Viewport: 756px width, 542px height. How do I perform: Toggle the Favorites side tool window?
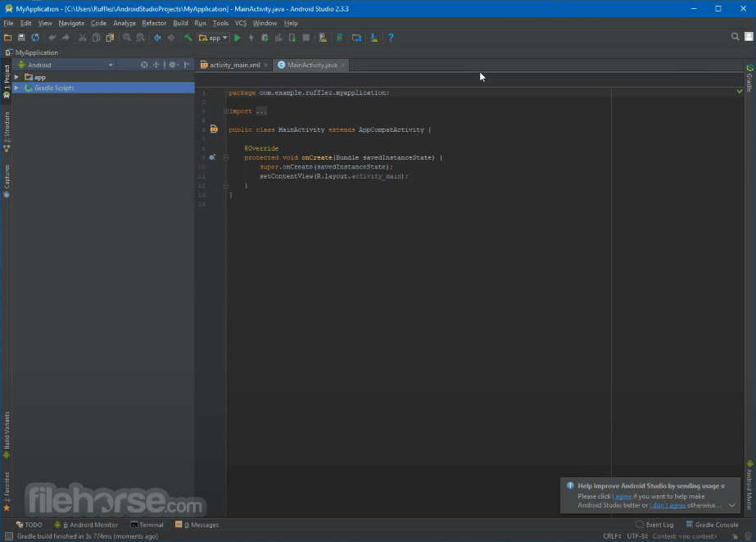7,491
